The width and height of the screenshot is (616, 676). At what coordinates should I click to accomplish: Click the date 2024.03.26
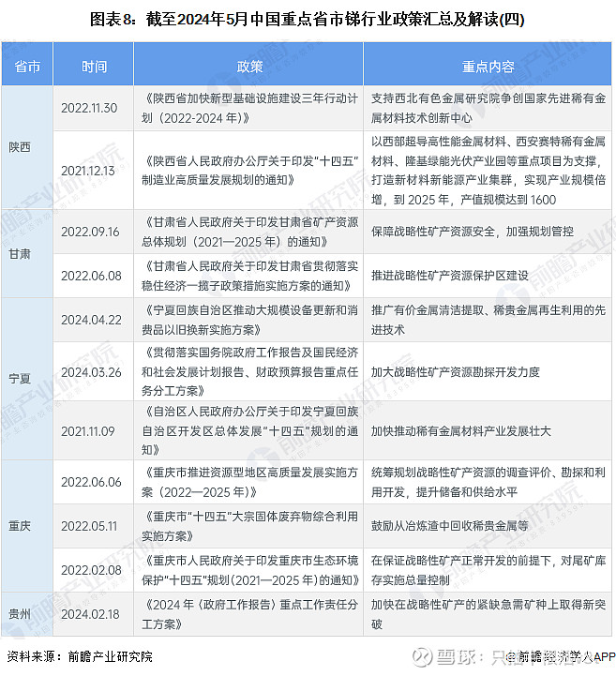[91, 372]
